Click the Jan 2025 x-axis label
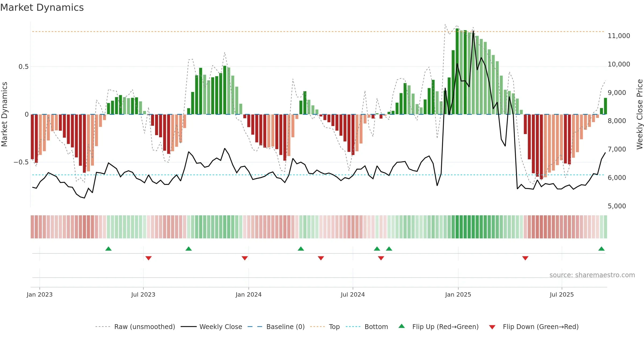The image size is (644, 362). pos(458,294)
